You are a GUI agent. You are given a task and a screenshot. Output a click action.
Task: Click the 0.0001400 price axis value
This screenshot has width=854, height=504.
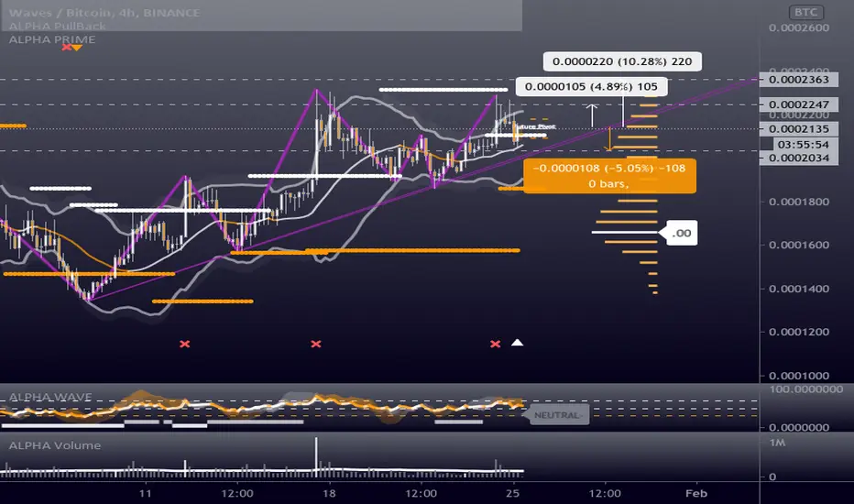(798, 289)
